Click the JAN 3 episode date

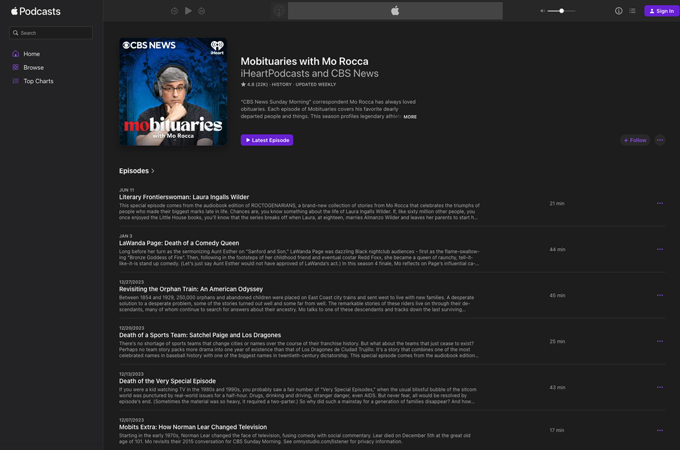[x=126, y=236]
